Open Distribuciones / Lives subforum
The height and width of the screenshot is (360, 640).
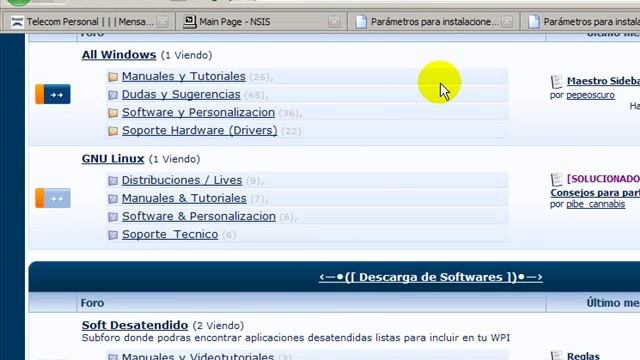(182, 180)
